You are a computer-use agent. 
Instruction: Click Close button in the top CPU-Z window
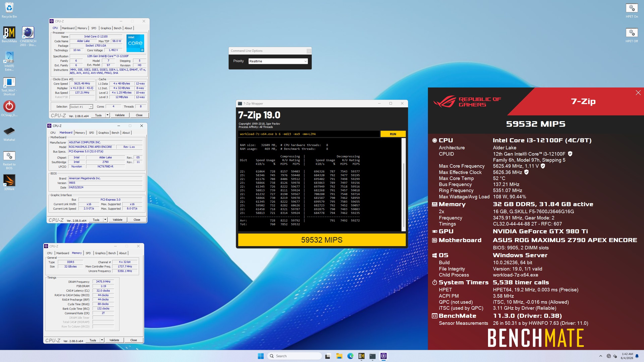pos(139,115)
